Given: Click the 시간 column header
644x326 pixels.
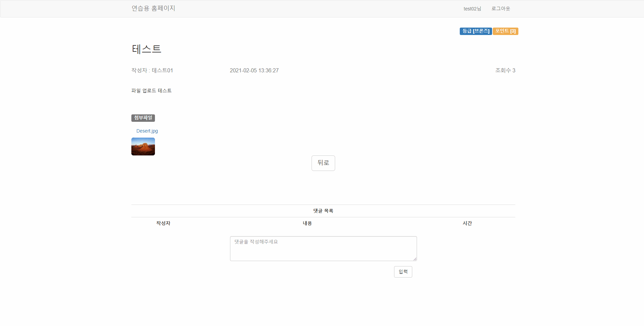Looking at the screenshot, I should tap(468, 223).
